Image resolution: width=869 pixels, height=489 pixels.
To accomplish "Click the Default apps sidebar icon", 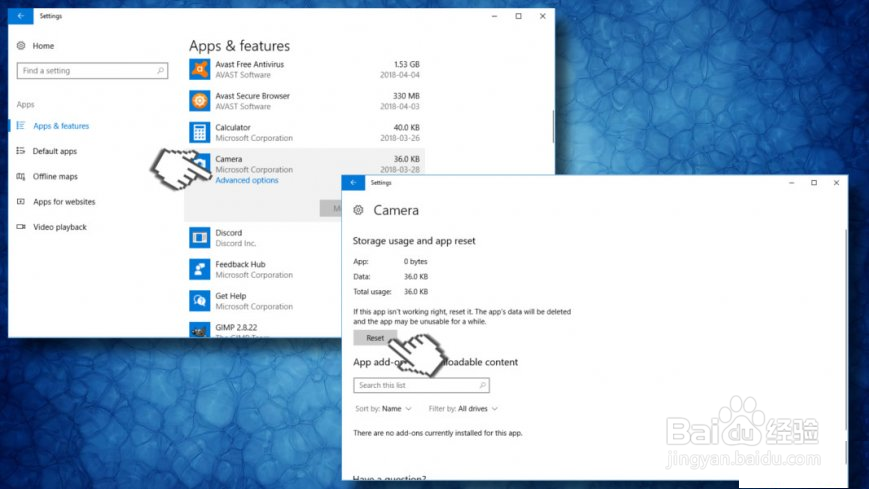I will (x=21, y=151).
